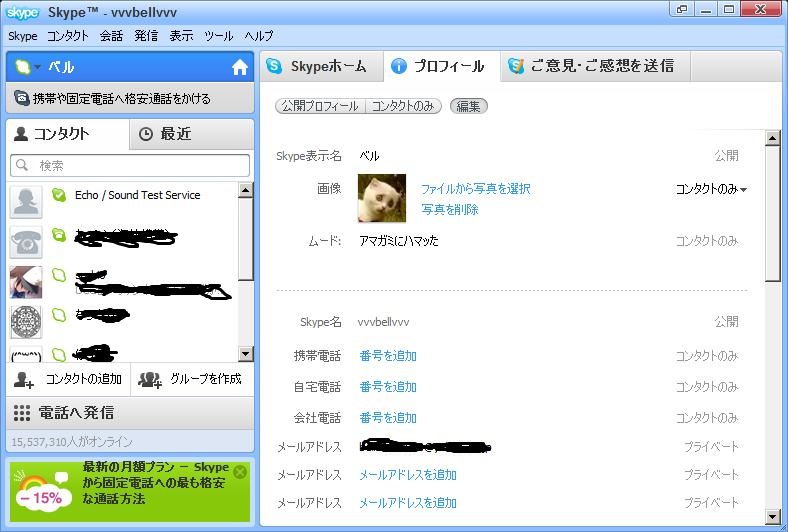Open the Skype menu
788x532 pixels.
point(23,36)
